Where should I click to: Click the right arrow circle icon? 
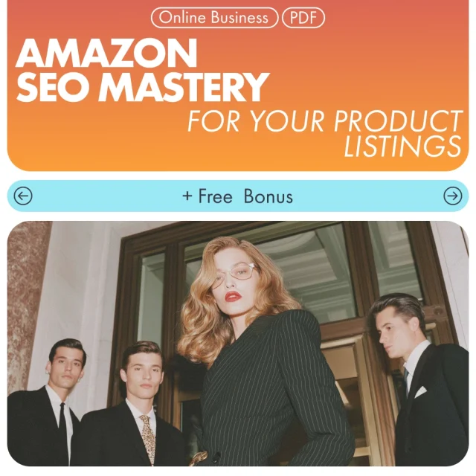[x=453, y=196]
